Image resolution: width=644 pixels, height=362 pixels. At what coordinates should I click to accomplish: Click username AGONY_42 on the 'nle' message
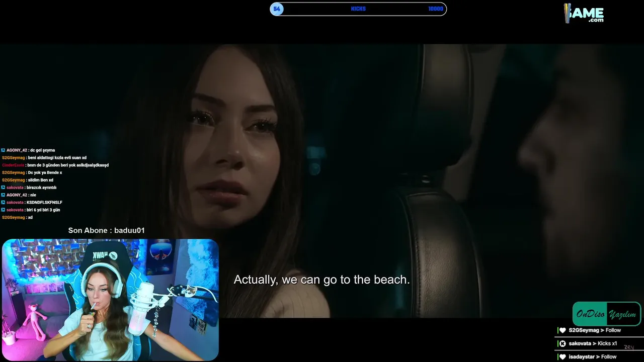pyautogui.click(x=17, y=195)
